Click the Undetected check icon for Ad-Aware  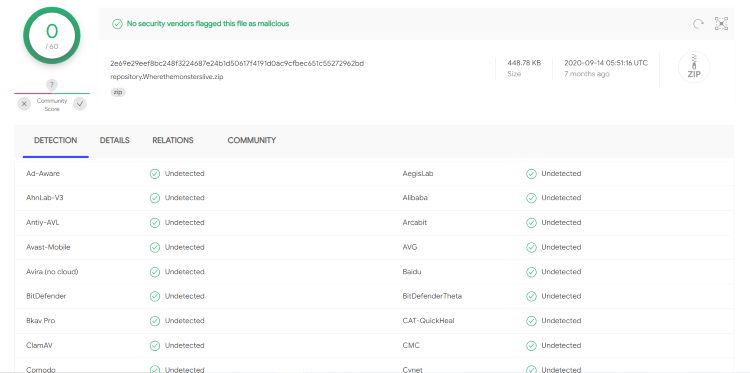(155, 174)
